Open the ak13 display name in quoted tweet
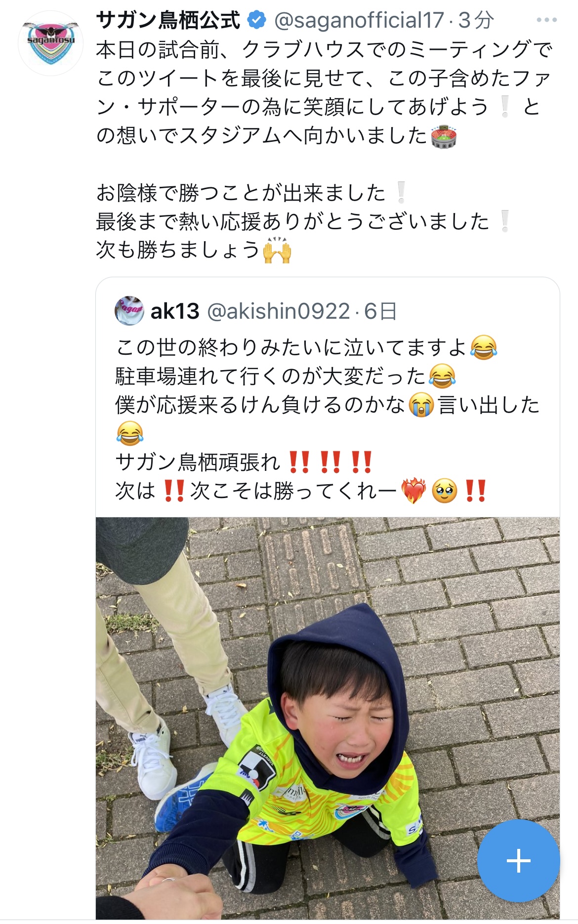This screenshot has height=924, width=578. [175, 311]
